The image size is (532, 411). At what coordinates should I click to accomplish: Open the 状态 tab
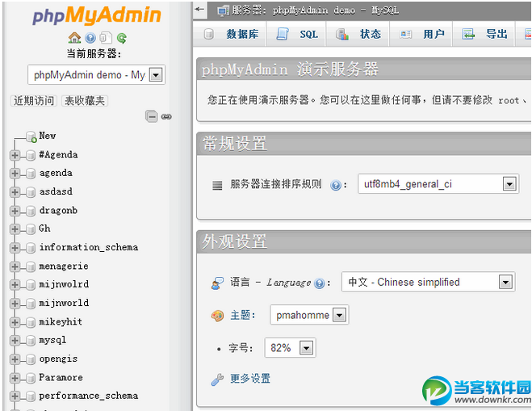click(358, 34)
